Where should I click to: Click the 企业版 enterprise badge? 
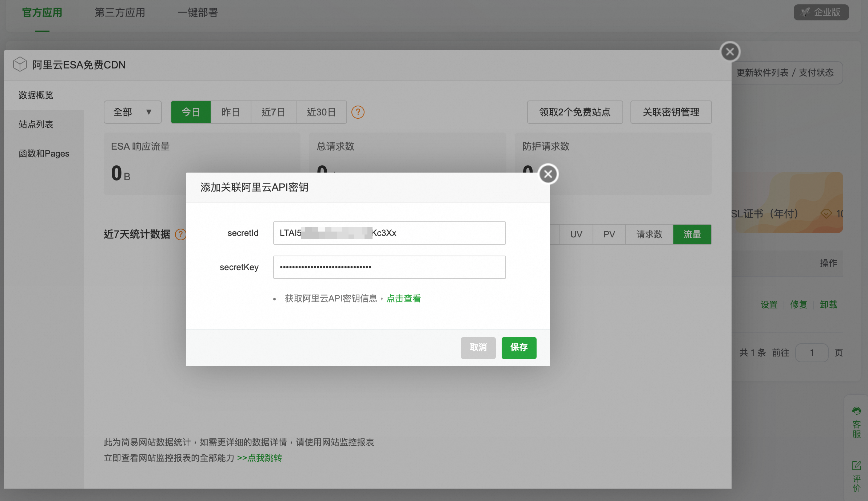point(821,12)
